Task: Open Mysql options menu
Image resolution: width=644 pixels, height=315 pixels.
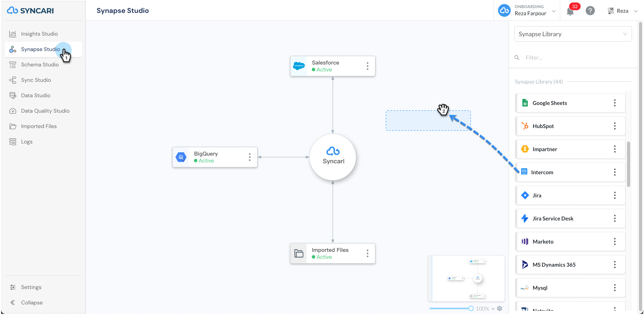Action: click(615, 288)
